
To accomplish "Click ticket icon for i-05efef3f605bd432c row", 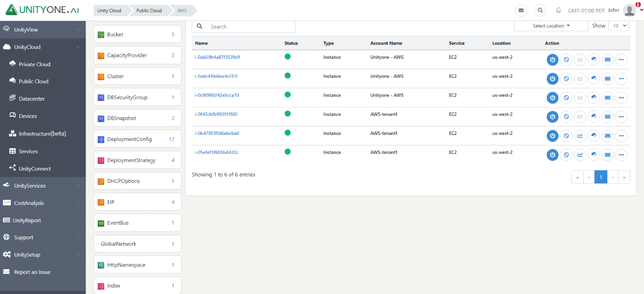I will pyautogui.click(x=607, y=155).
